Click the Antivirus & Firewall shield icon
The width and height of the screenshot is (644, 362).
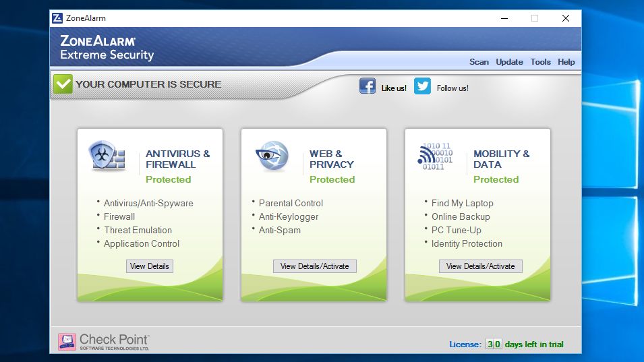click(107, 156)
